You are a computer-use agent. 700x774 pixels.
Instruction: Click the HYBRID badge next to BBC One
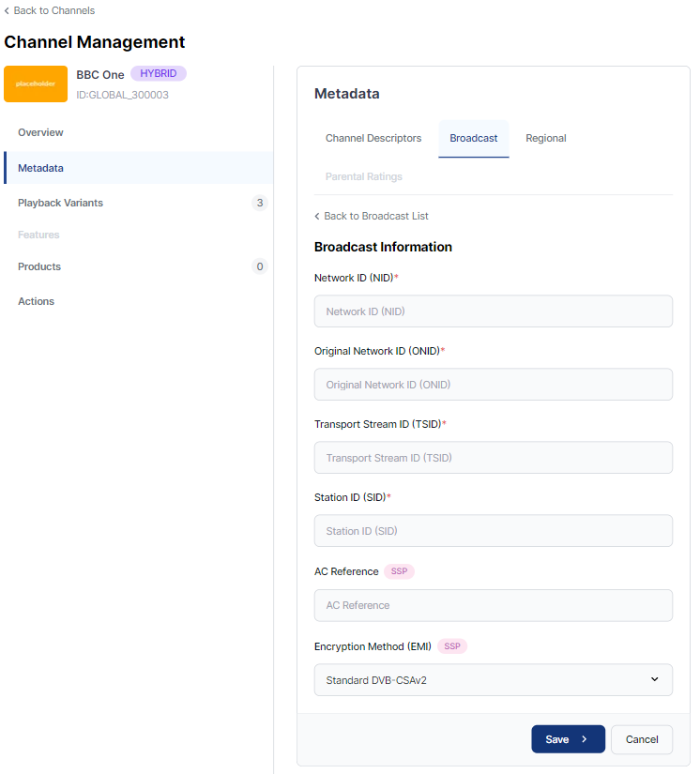[x=158, y=73]
